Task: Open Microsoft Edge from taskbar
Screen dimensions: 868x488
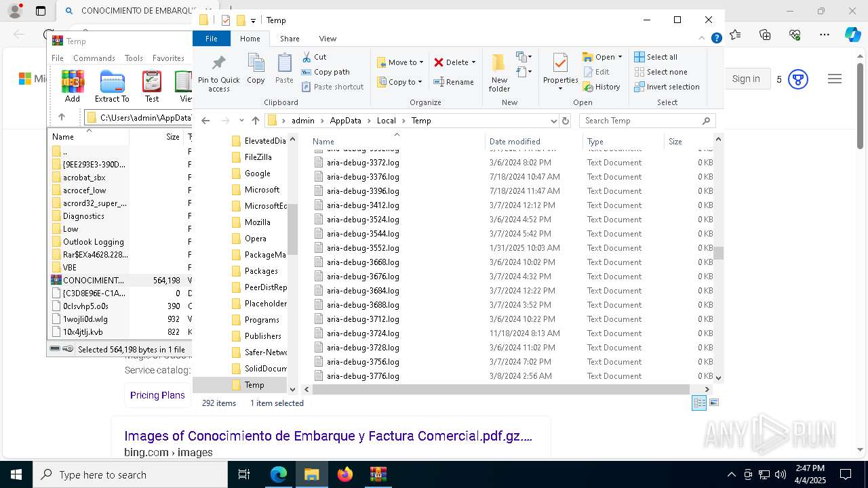Action: (279, 474)
